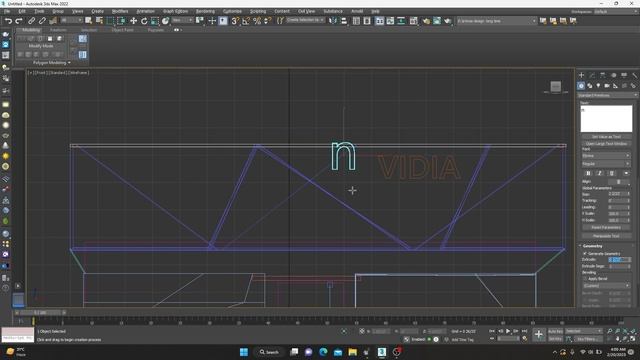Select the Helpers category icon

616,86
